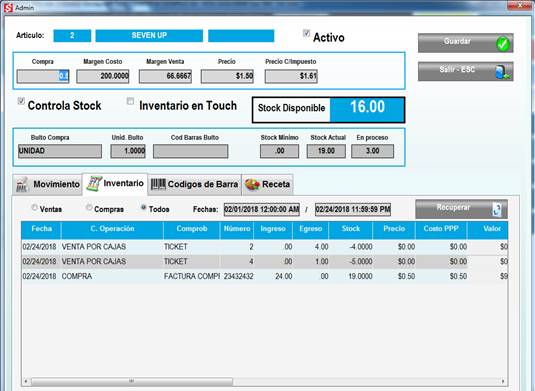Click the Stock Minimo field
The height and width of the screenshot is (391, 535).
point(279,151)
